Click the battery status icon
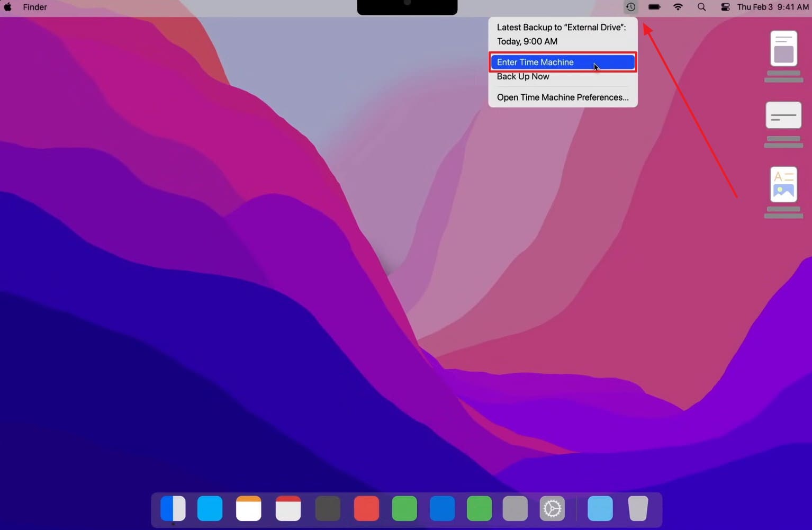Image resolution: width=812 pixels, height=530 pixels. (x=654, y=7)
